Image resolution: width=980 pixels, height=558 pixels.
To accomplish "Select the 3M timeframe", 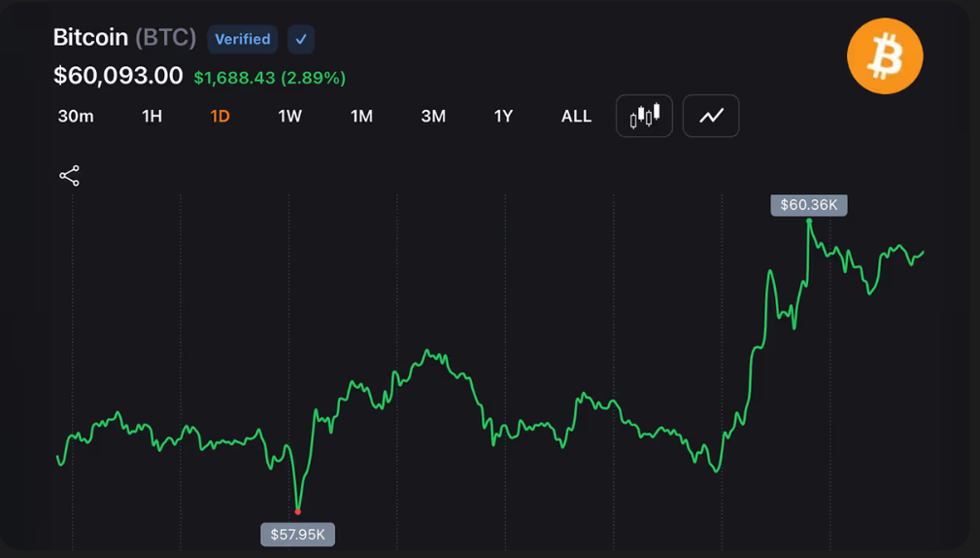I will (433, 117).
